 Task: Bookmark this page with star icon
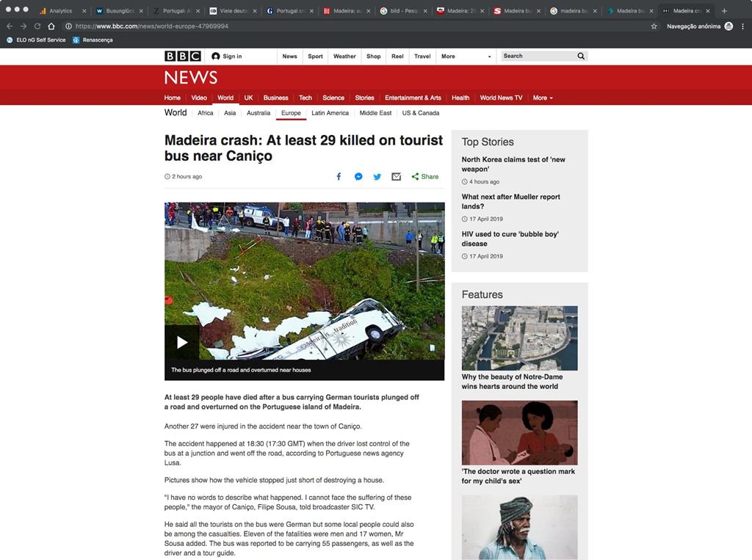(654, 26)
